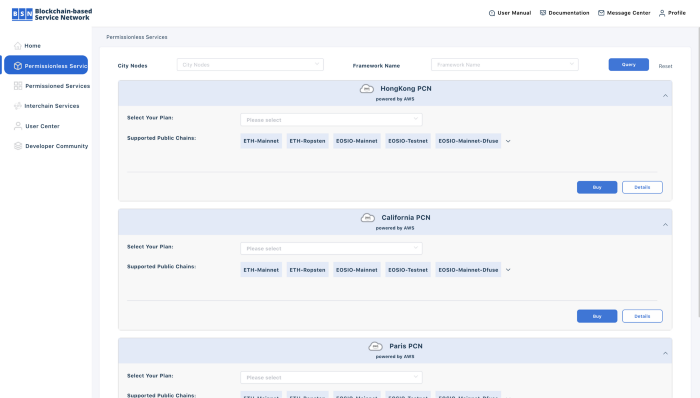Viewport: 700px width, 398px height.
Task: Click the User Center person icon
Action: [x=18, y=126]
